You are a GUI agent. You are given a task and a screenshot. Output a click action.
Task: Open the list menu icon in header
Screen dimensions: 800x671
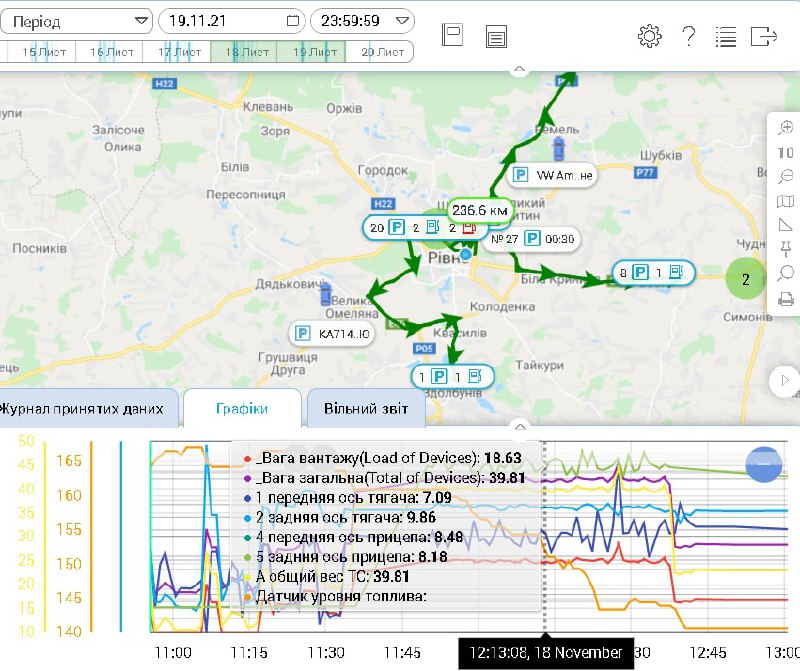coord(726,37)
